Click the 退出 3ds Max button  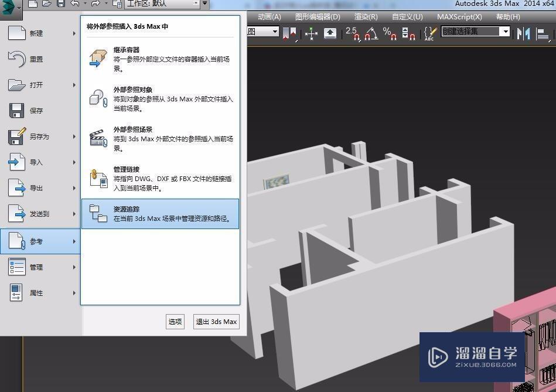216,321
